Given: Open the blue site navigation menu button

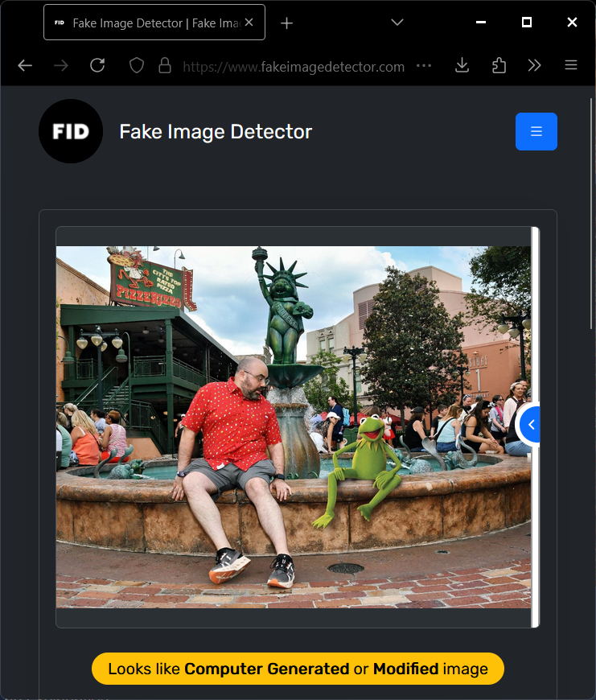Looking at the screenshot, I should click(536, 131).
